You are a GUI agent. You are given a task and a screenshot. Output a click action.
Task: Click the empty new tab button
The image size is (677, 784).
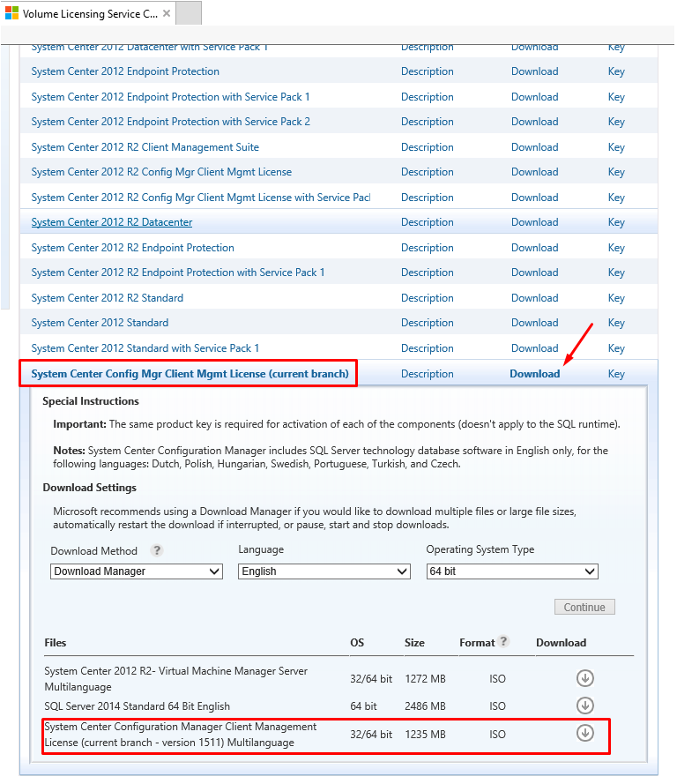point(189,13)
